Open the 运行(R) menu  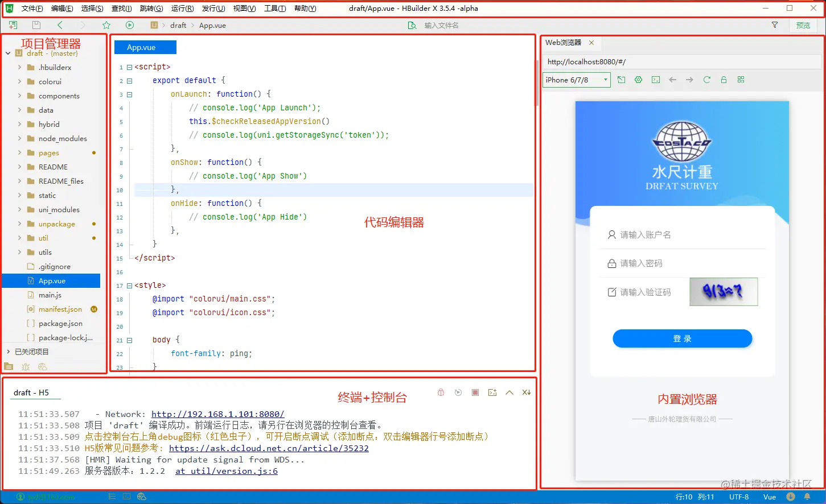(x=182, y=9)
